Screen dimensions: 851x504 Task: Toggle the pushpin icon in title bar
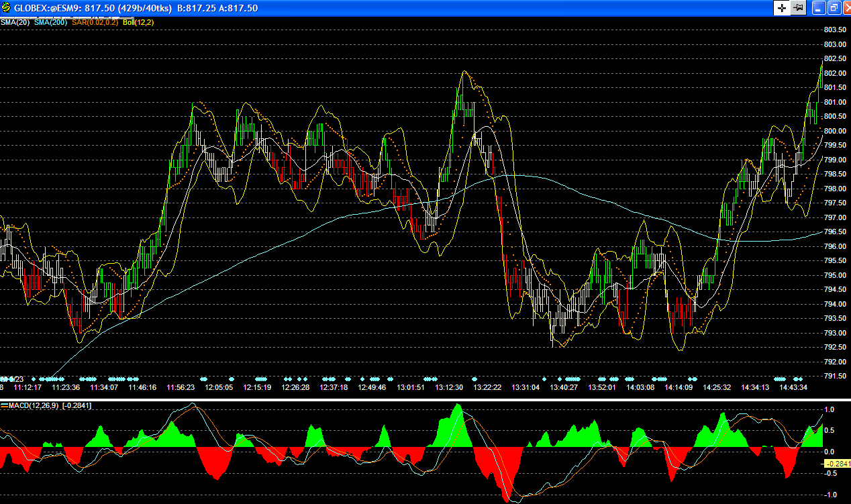coord(798,8)
